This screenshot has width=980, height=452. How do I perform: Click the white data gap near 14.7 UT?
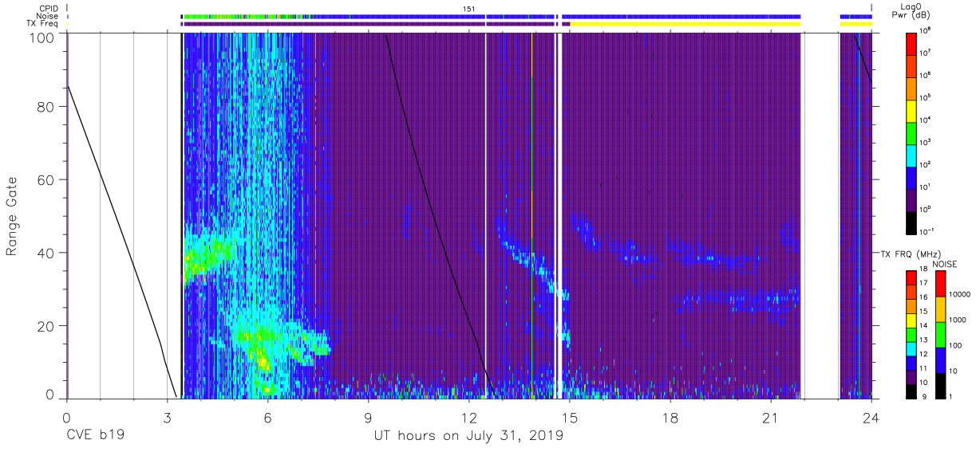coord(559,215)
